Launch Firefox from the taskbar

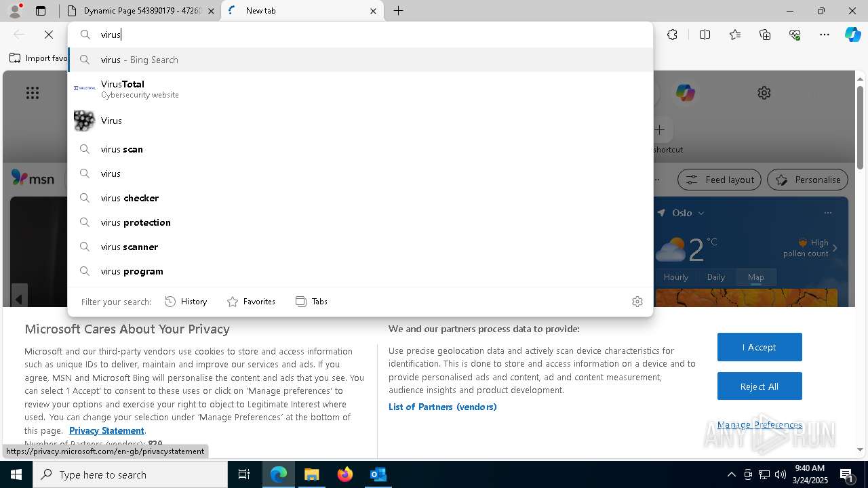pyautogui.click(x=345, y=474)
